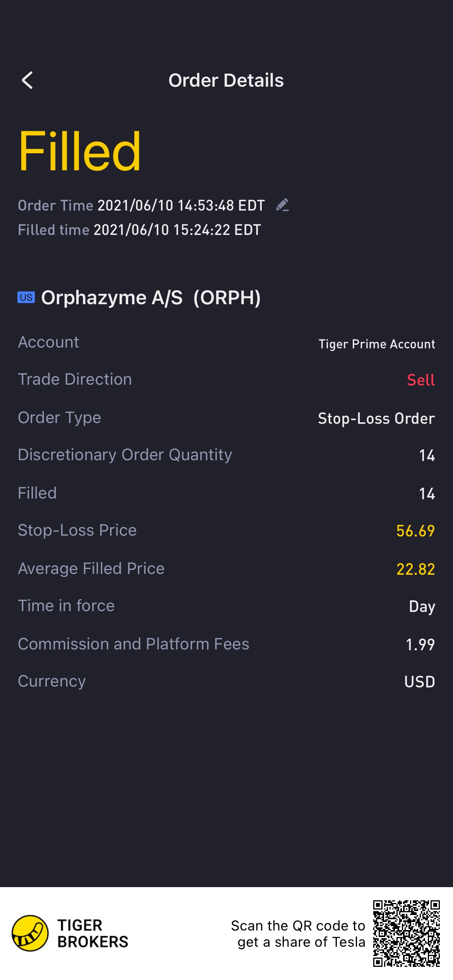Click the edit pencil beside Order Time

282,205
